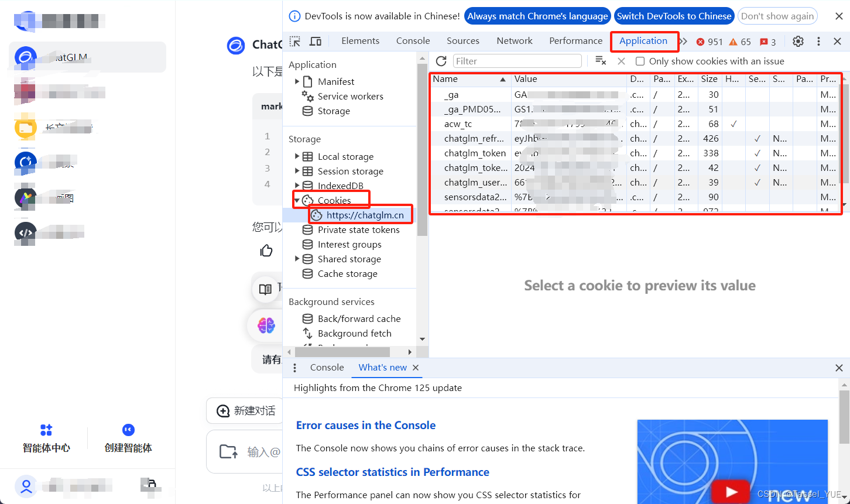
Task: Select the acw_tc cookie row
Action: pos(636,124)
